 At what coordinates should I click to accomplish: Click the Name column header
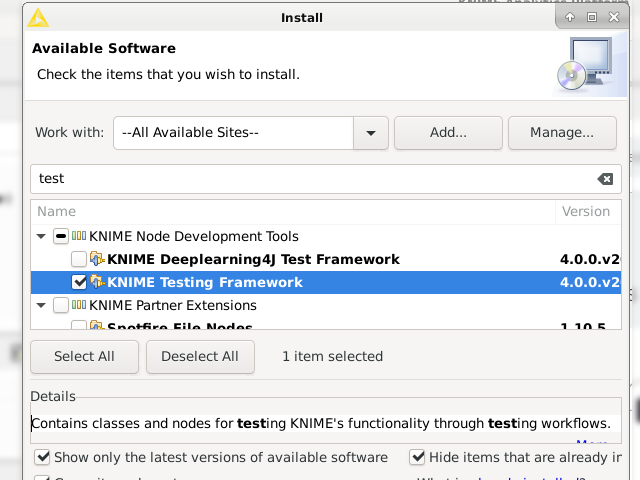point(293,211)
